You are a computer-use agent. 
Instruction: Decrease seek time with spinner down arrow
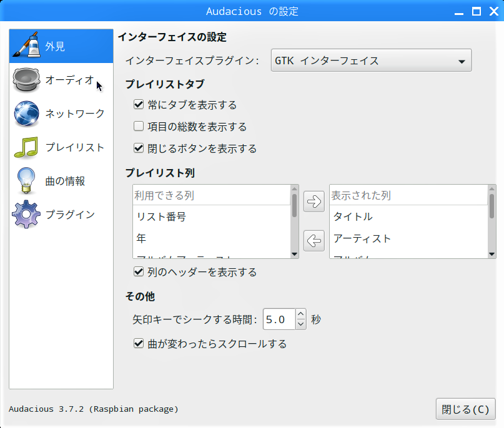coord(301,324)
